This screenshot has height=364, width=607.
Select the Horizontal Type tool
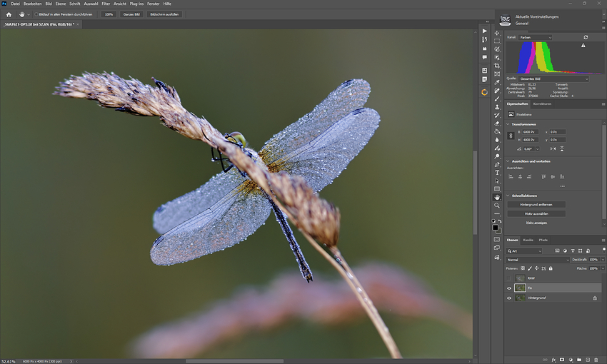click(x=497, y=173)
